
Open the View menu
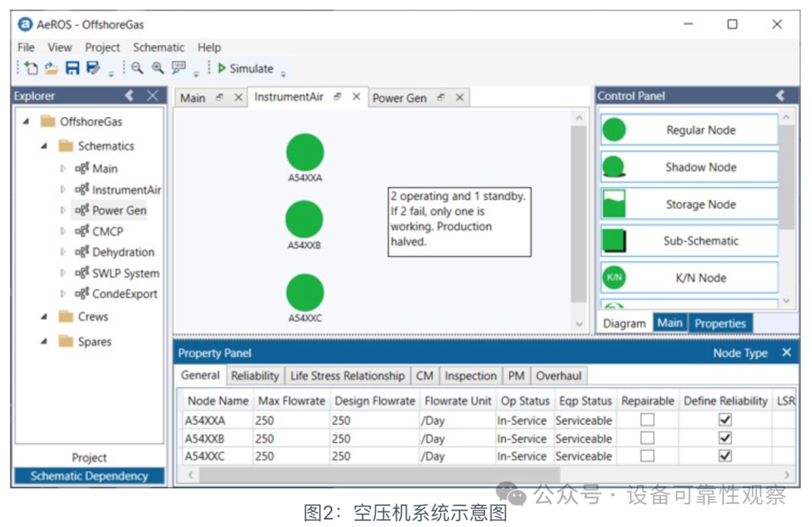(x=60, y=47)
